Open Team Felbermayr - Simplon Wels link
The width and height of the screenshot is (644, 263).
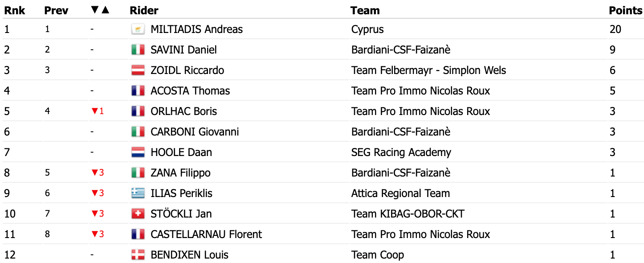[x=428, y=70]
